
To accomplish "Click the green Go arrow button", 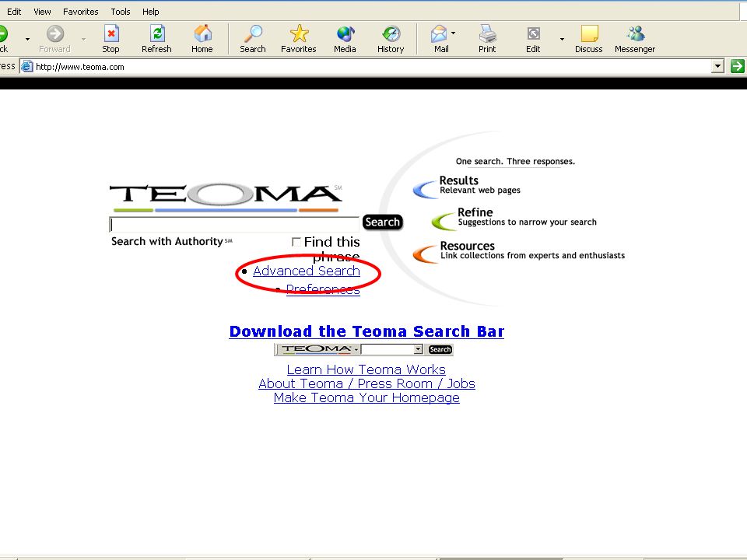I will pos(737,66).
